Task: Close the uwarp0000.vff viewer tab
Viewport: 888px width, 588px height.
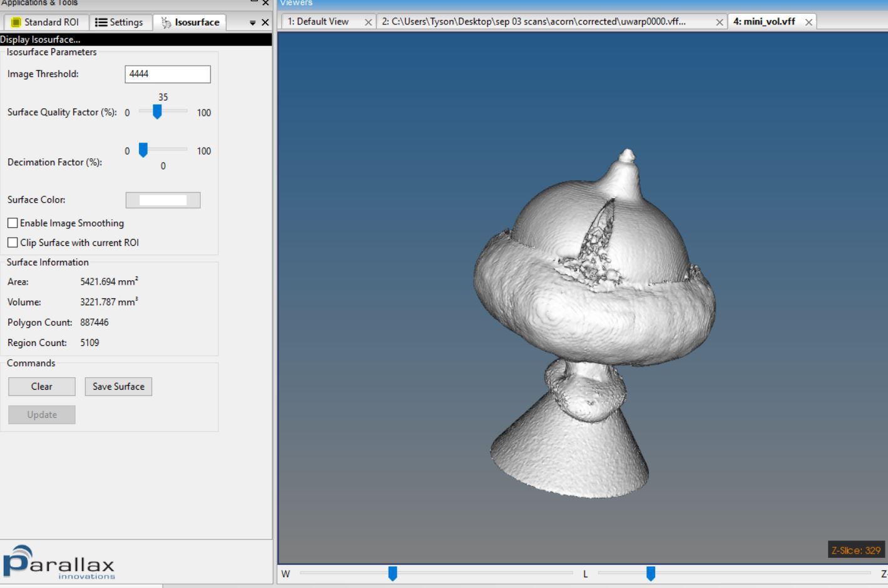Action: point(720,22)
